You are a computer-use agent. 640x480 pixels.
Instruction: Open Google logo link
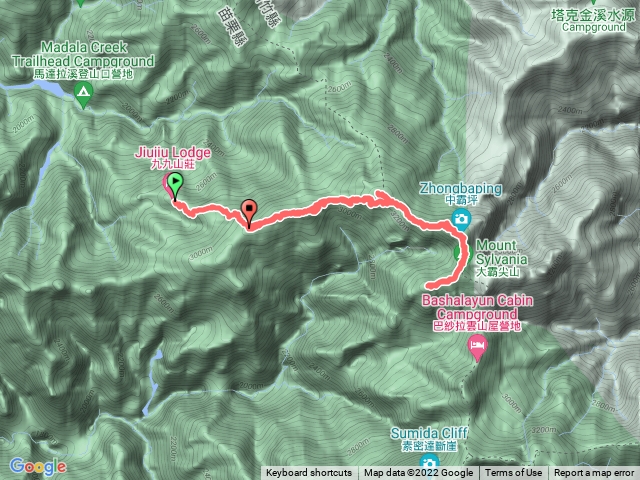pyautogui.click(x=38, y=467)
